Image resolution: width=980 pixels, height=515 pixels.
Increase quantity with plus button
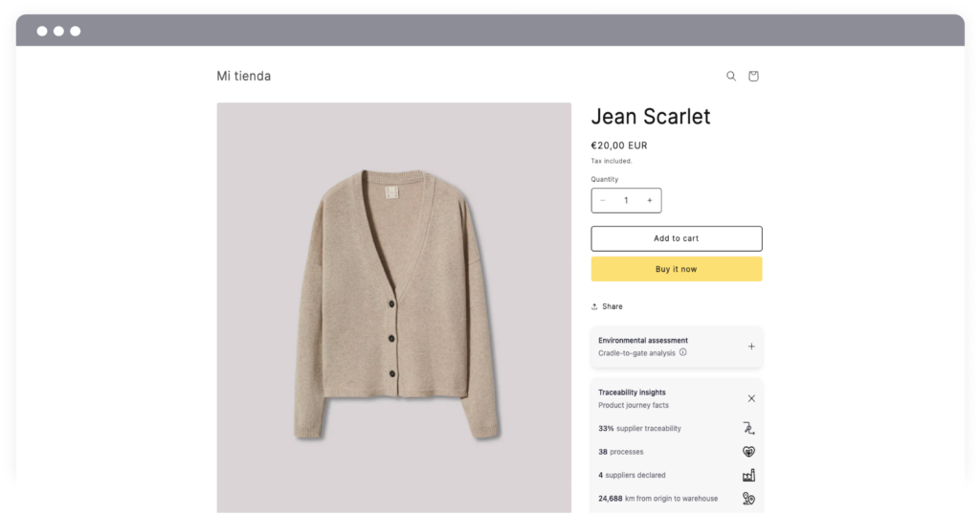(650, 201)
